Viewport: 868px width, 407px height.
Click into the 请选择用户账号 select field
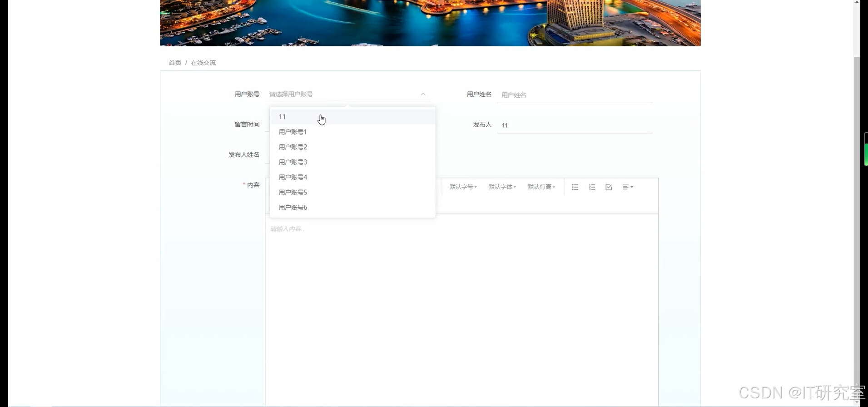coord(347,94)
